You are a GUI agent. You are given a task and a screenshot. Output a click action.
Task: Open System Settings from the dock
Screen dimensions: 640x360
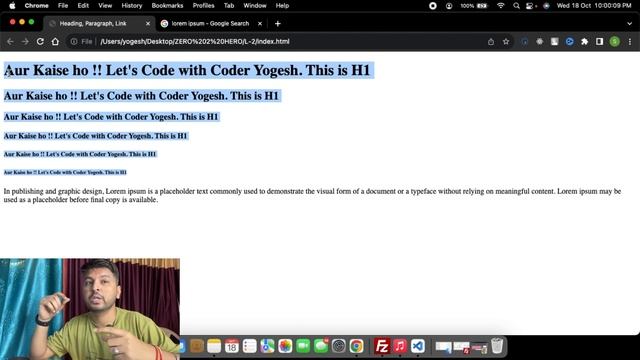[338, 346]
